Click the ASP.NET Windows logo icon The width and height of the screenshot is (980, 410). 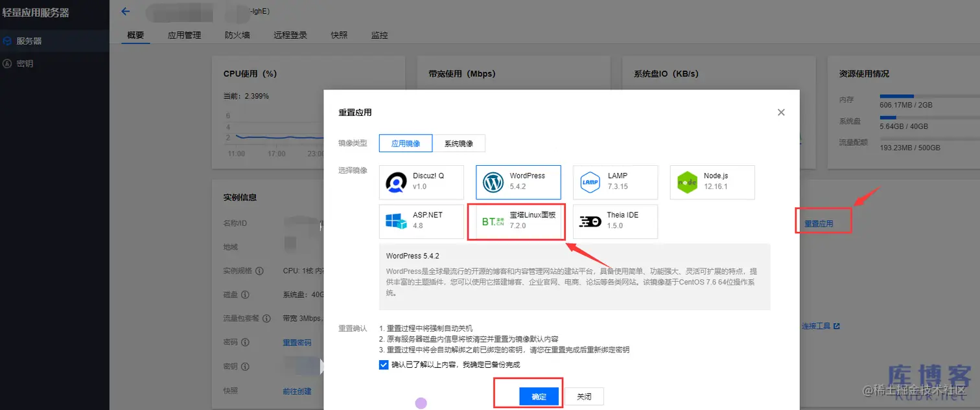click(396, 222)
